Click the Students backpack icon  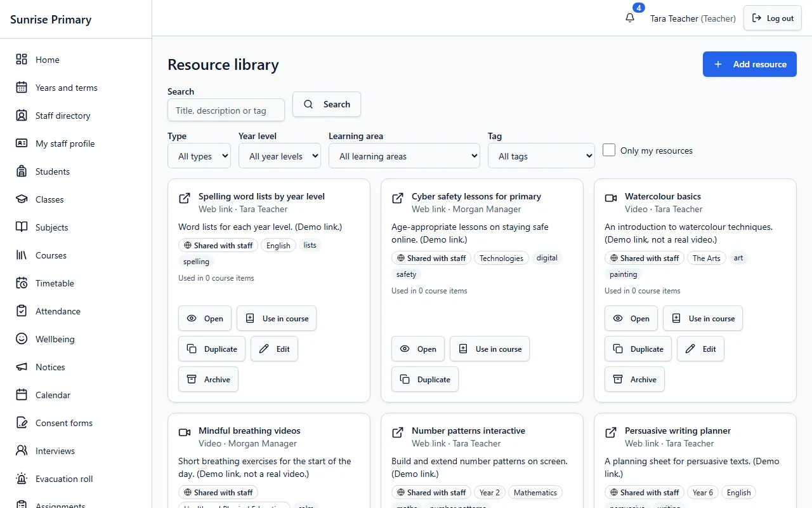(22, 171)
